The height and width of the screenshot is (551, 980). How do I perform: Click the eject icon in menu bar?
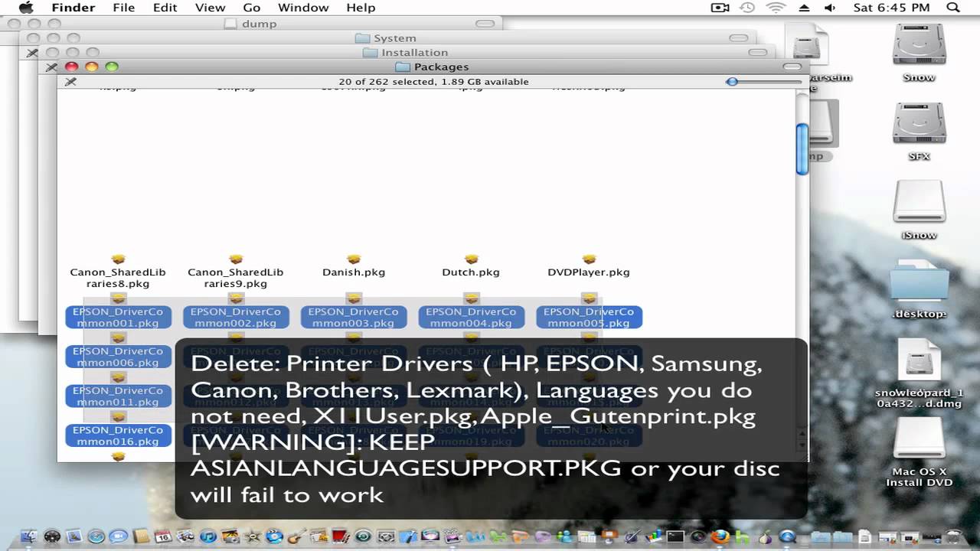click(x=804, y=8)
